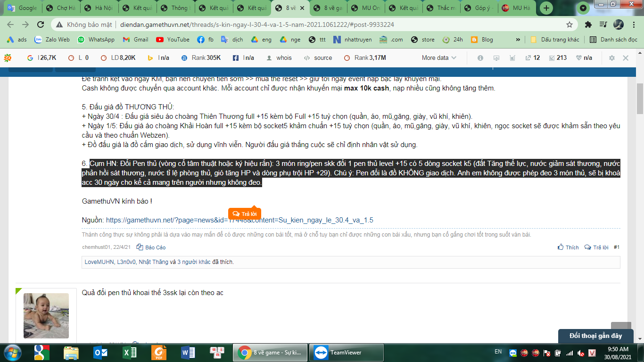Open the gamethuvn.net source link

(x=239, y=220)
